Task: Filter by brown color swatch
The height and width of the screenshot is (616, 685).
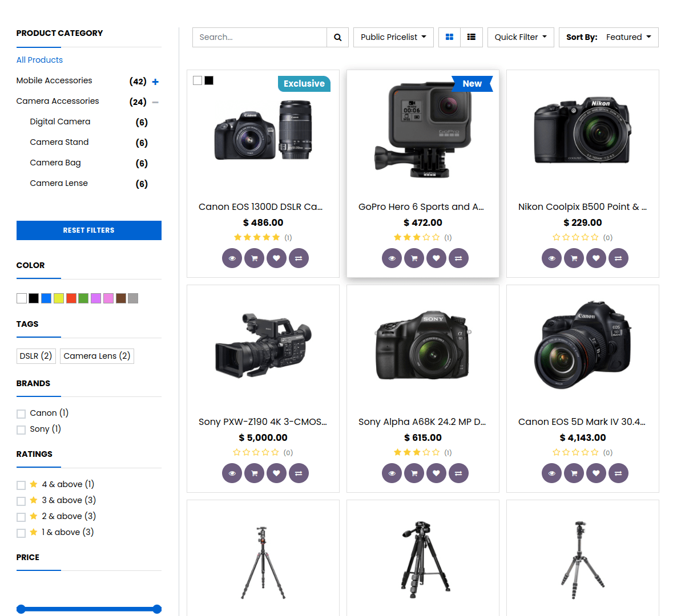Action: click(x=121, y=298)
